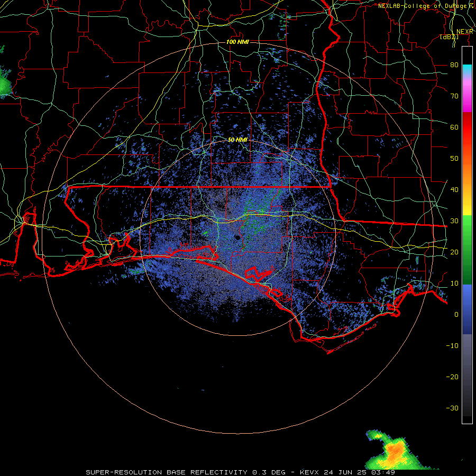The image size is (476, 476).
Task: Click the NEXR label in the top-right corner
Action: click(x=464, y=32)
